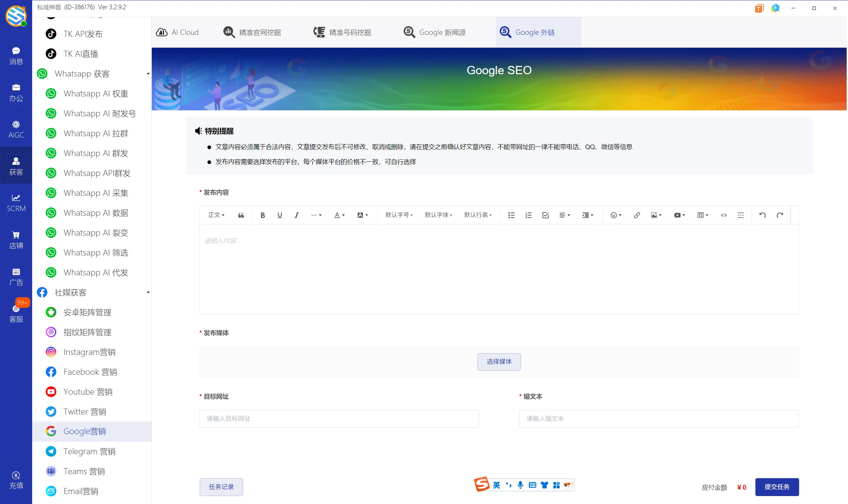
Task: Toggle bold formatting in the editor
Action: pyautogui.click(x=262, y=215)
